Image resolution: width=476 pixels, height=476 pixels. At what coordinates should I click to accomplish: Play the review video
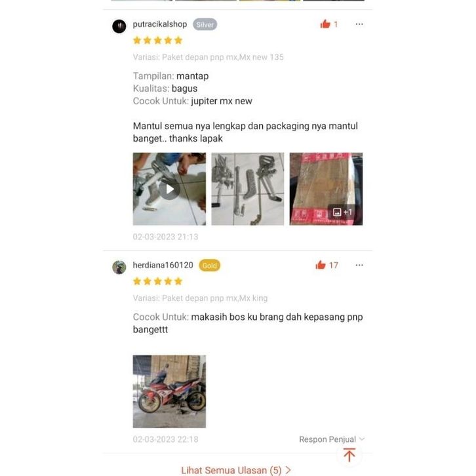pyautogui.click(x=169, y=189)
